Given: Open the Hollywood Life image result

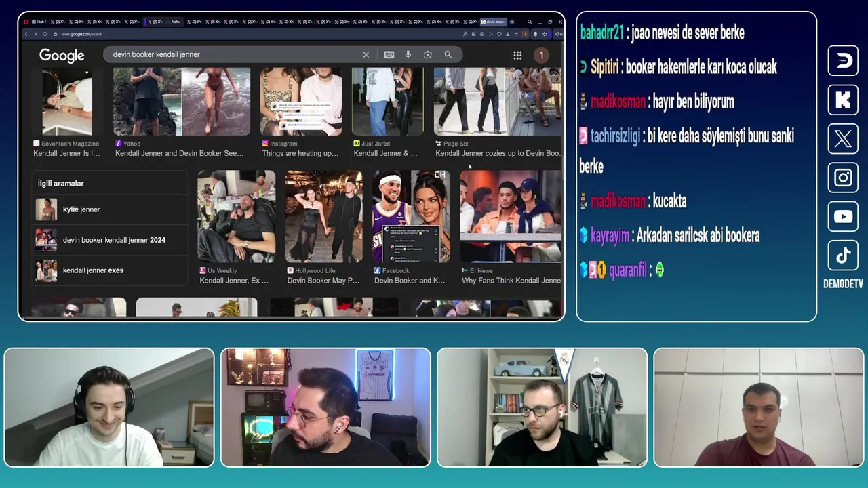Looking at the screenshot, I should point(324,216).
